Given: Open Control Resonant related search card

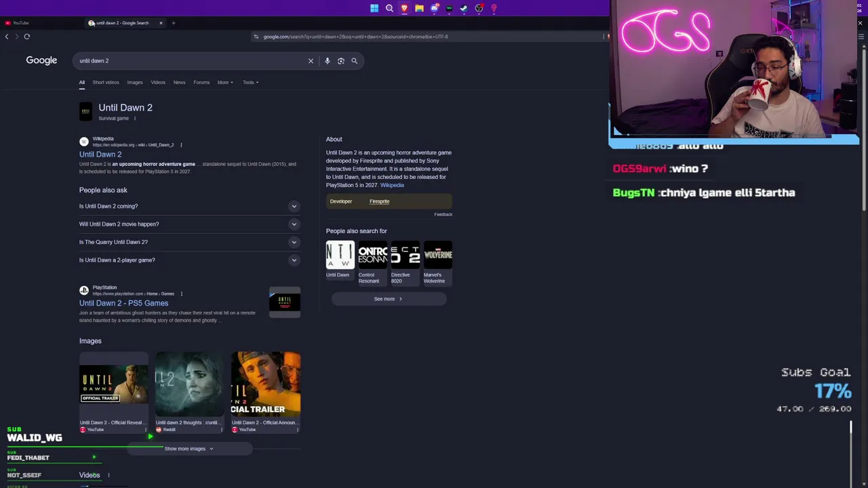Looking at the screenshot, I should point(372,263).
